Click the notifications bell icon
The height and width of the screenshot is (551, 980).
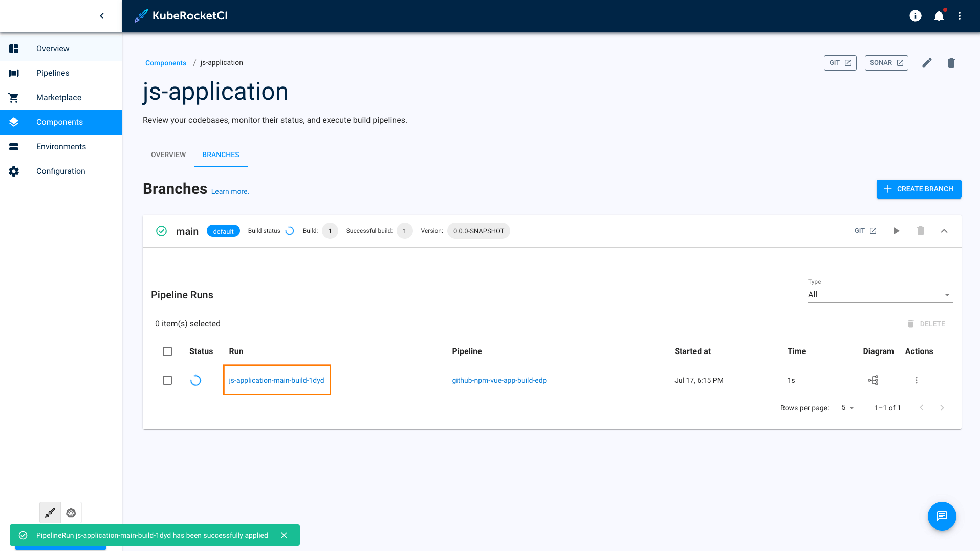click(939, 16)
